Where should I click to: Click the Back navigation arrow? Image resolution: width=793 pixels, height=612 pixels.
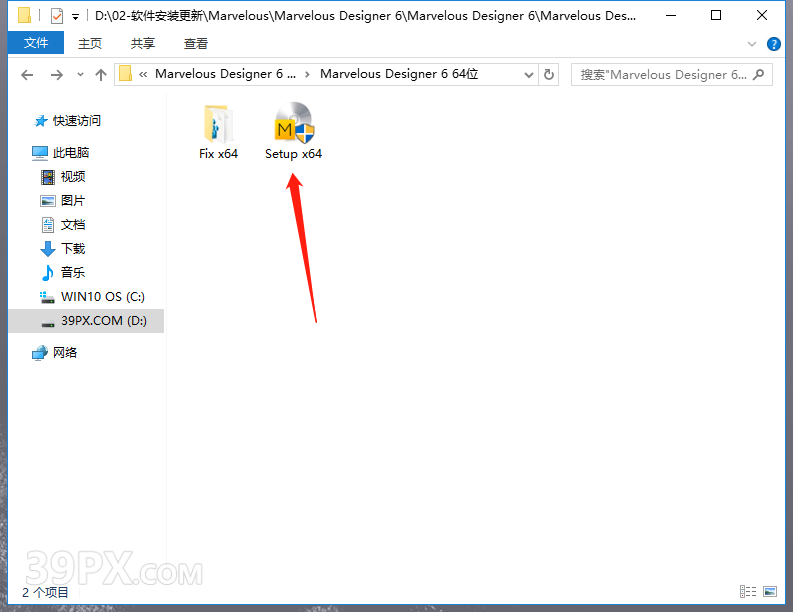click(27, 75)
